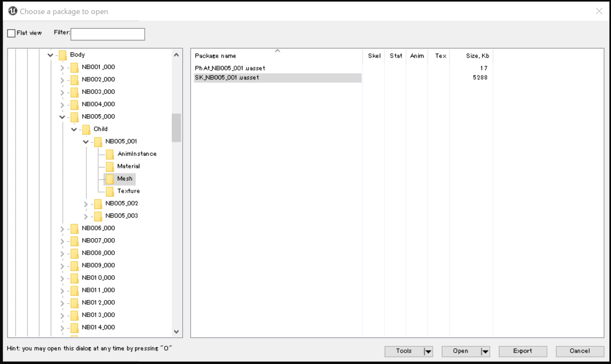
Task: Select the Child folder icon
Action: tap(86, 129)
